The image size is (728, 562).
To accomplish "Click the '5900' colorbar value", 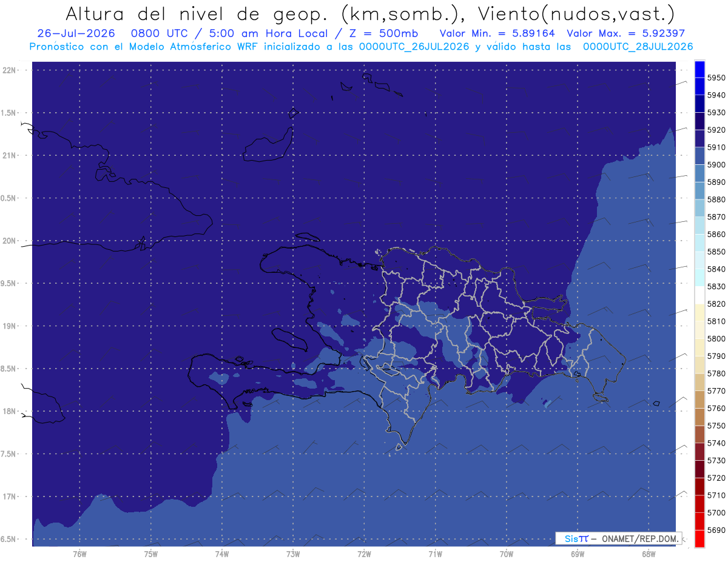I will 716,165.
